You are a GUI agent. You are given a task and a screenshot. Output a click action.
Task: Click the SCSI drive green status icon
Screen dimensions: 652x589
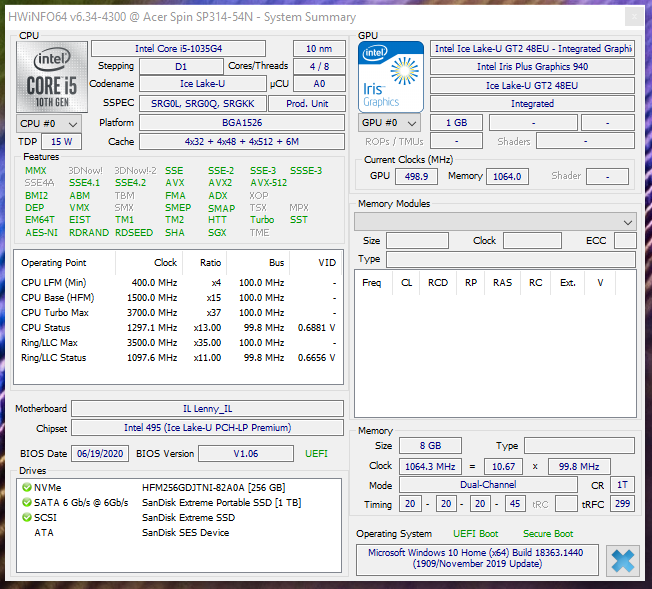pyautogui.click(x=26, y=518)
